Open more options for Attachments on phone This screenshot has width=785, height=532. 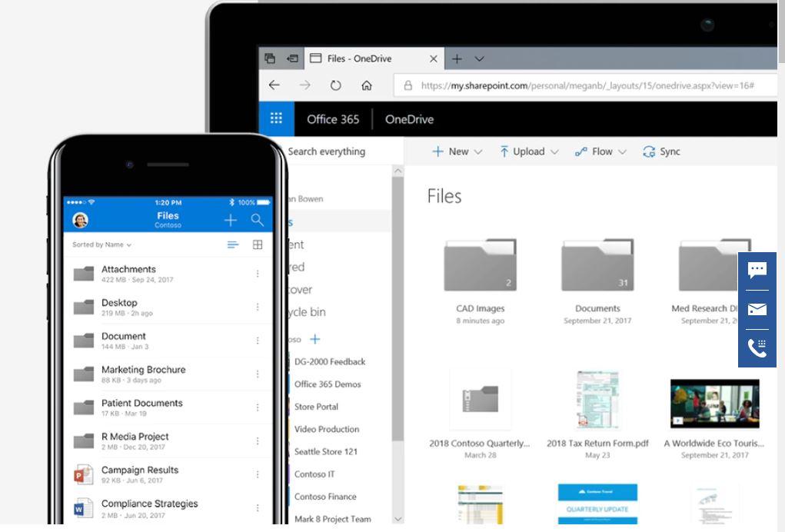[258, 274]
